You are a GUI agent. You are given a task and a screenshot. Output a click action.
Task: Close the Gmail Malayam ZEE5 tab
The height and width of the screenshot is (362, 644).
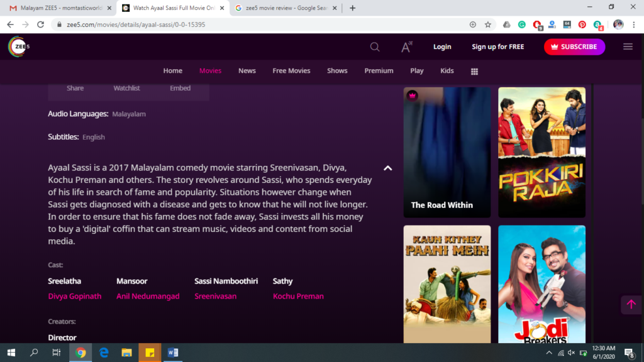tap(109, 8)
